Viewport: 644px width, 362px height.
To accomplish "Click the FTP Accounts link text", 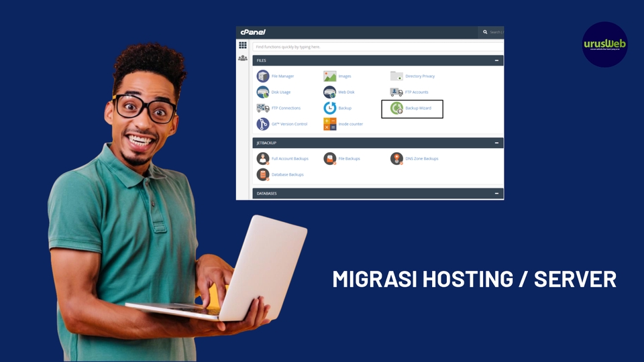I will (417, 93).
